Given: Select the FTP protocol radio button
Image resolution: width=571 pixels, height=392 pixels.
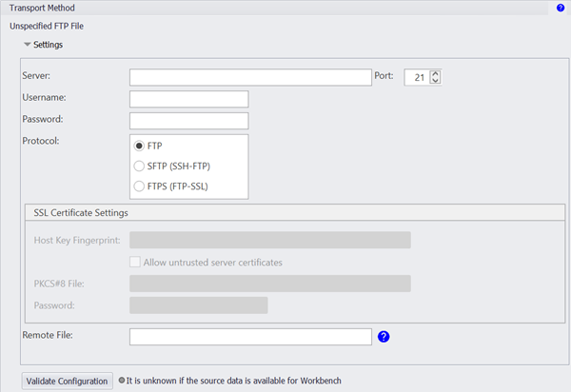Looking at the screenshot, I should pyautogui.click(x=139, y=146).
